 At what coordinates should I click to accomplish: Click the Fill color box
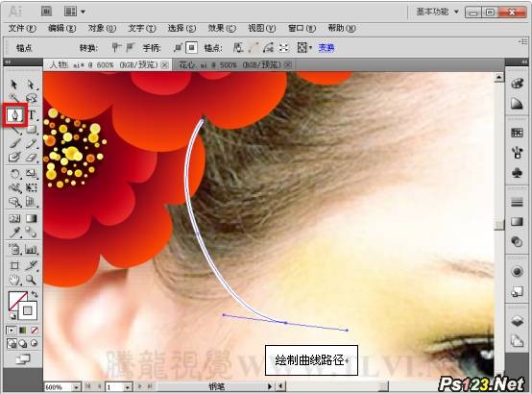pos(15,299)
